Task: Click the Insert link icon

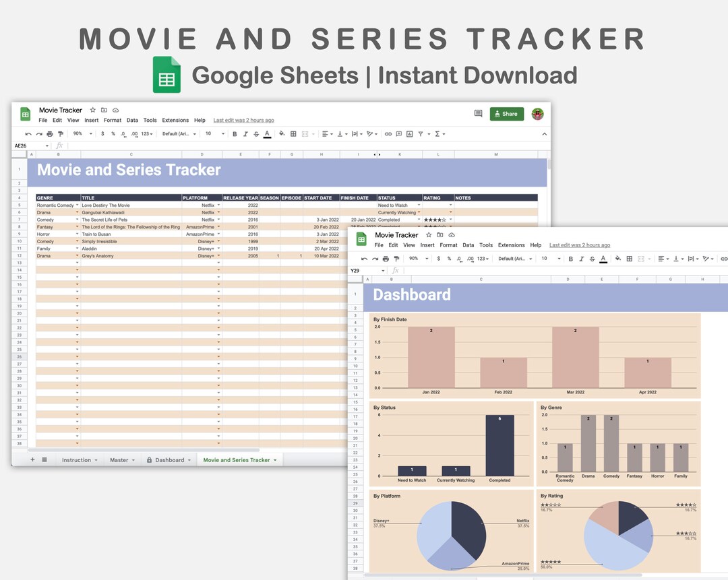Action: point(388,133)
